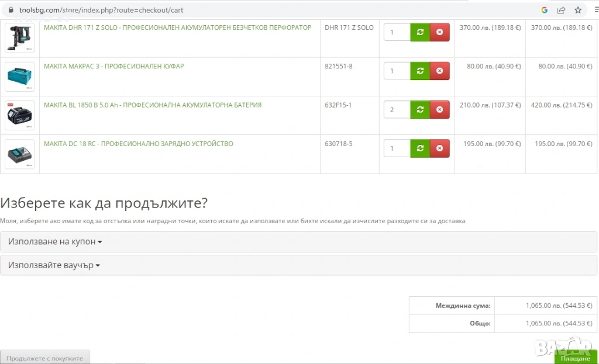Click the Google icon in the address bar
Image resolution: width=599 pixels, height=364 pixels.
click(544, 10)
